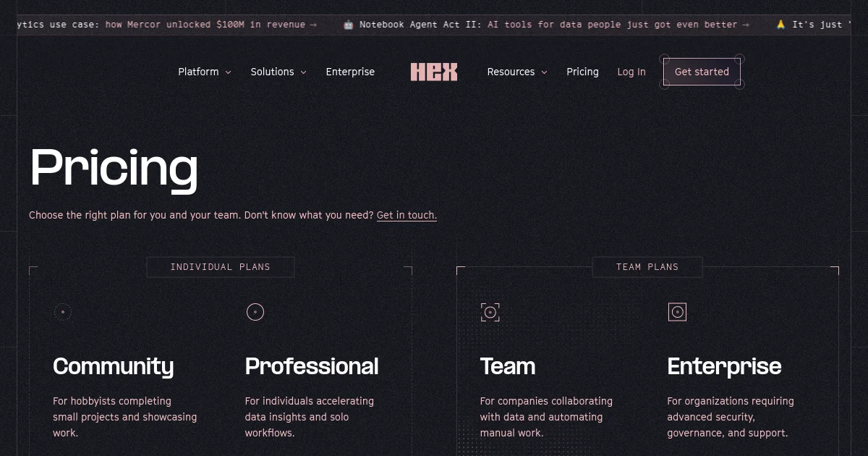
Task: Click the praying hands emoji in the banner
Action: [x=780, y=25]
